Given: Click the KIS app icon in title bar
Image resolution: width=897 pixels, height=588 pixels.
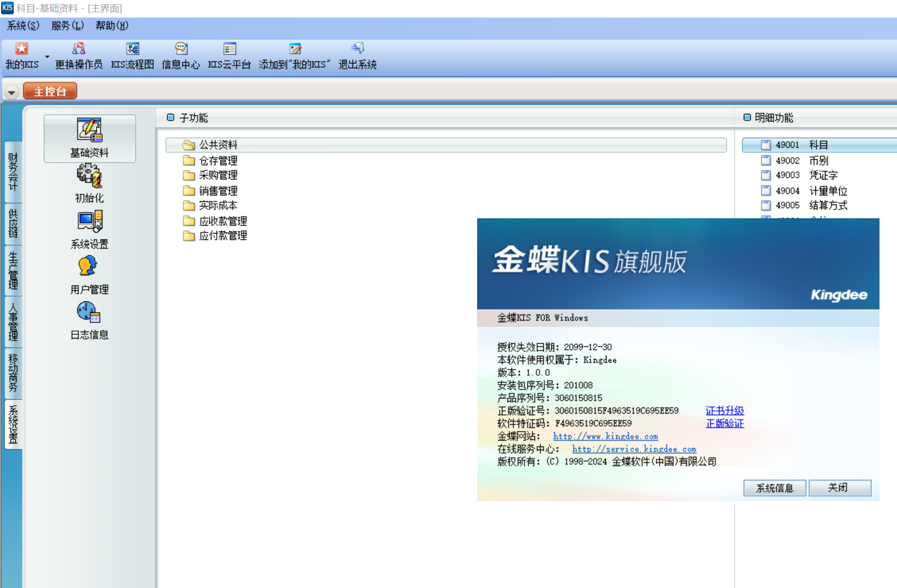Looking at the screenshot, I should click(x=7, y=8).
